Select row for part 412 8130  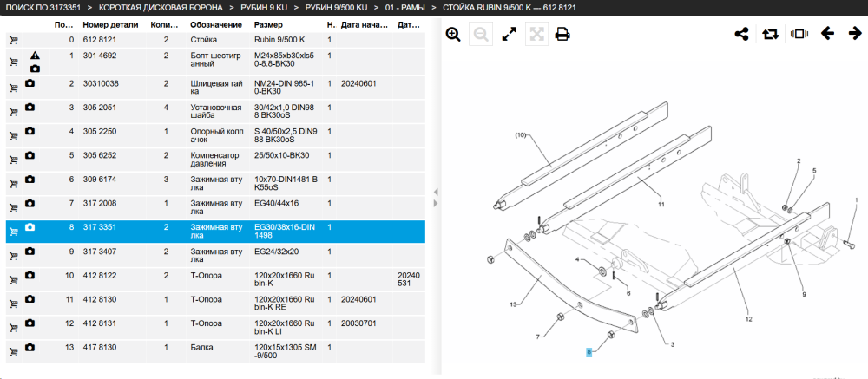[216, 304]
